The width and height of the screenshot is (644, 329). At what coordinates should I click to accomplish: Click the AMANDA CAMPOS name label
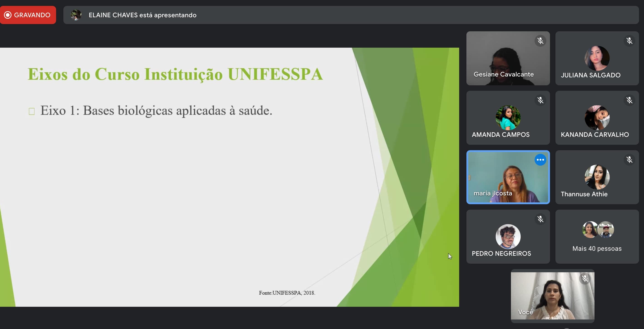click(x=500, y=134)
